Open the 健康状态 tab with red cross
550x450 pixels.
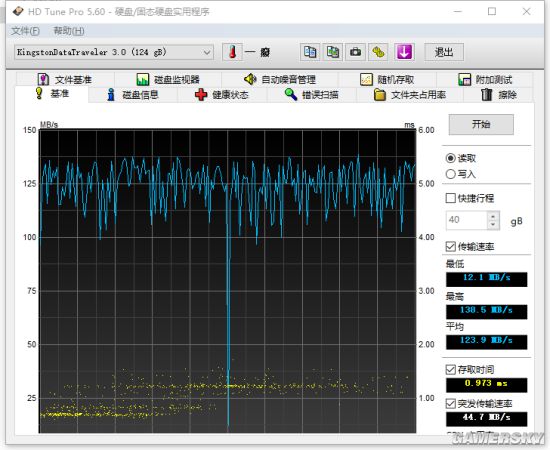click(222, 95)
